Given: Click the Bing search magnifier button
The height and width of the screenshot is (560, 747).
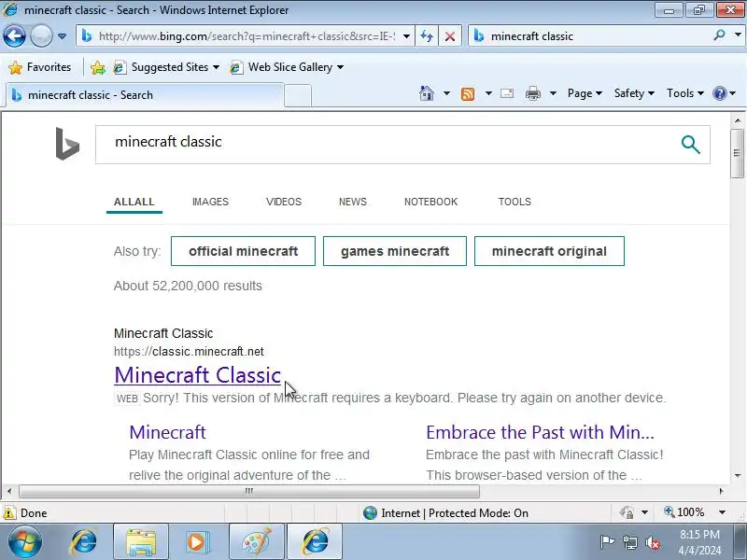Looking at the screenshot, I should coord(690,145).
